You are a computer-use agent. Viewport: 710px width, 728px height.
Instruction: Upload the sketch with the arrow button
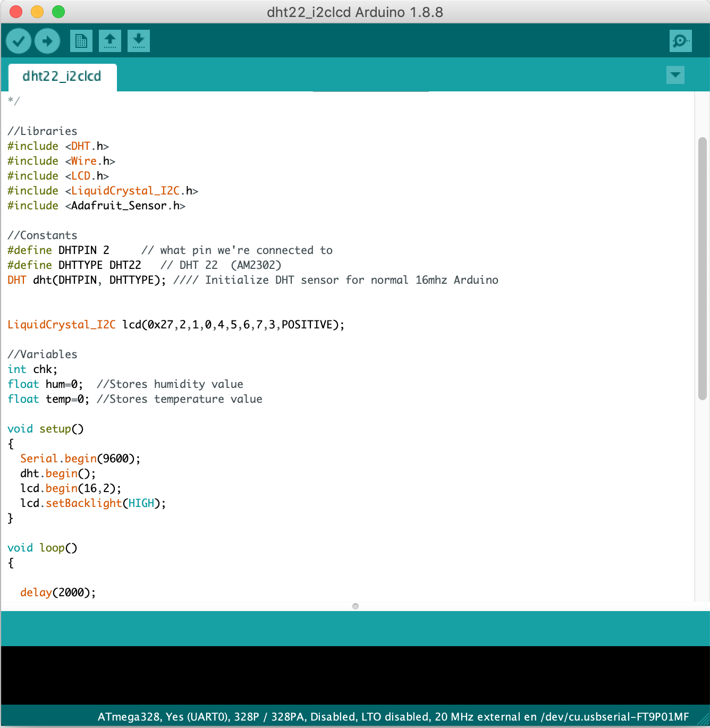(47, 41)
